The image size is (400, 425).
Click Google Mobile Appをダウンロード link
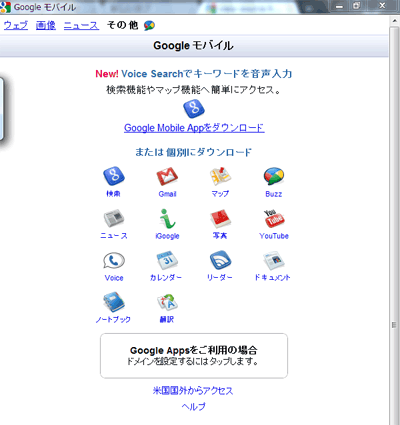[194, 128]
